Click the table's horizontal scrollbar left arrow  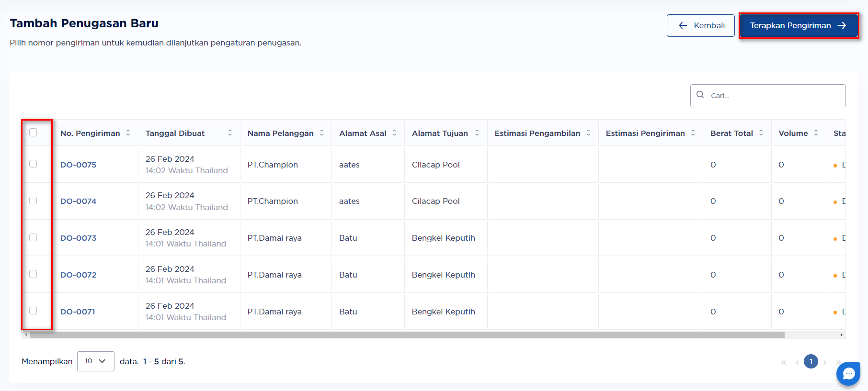click(x=26, y=335)
